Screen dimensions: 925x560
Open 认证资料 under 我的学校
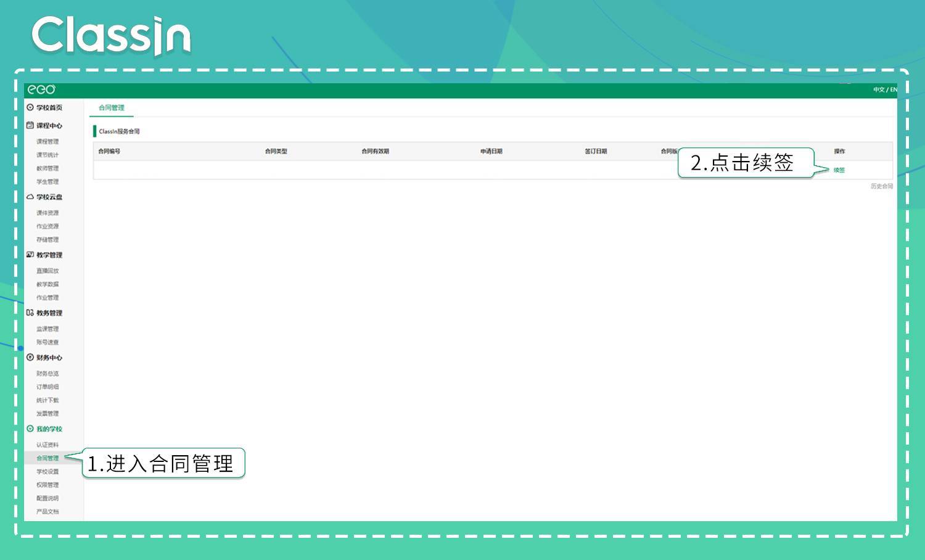47,445
